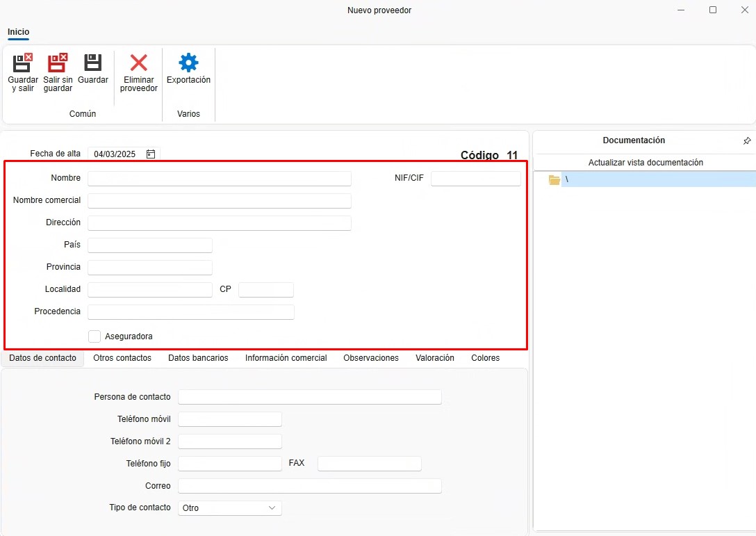Focus the Nombre input field
This screenshot has width=756, height=536.
[x=220, y=179]
